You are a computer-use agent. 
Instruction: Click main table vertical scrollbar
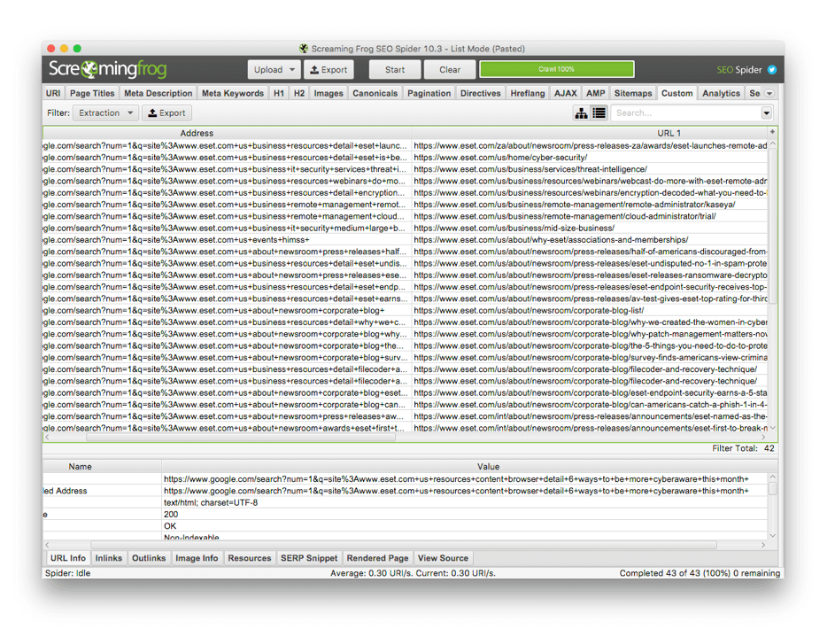point(773,227)
